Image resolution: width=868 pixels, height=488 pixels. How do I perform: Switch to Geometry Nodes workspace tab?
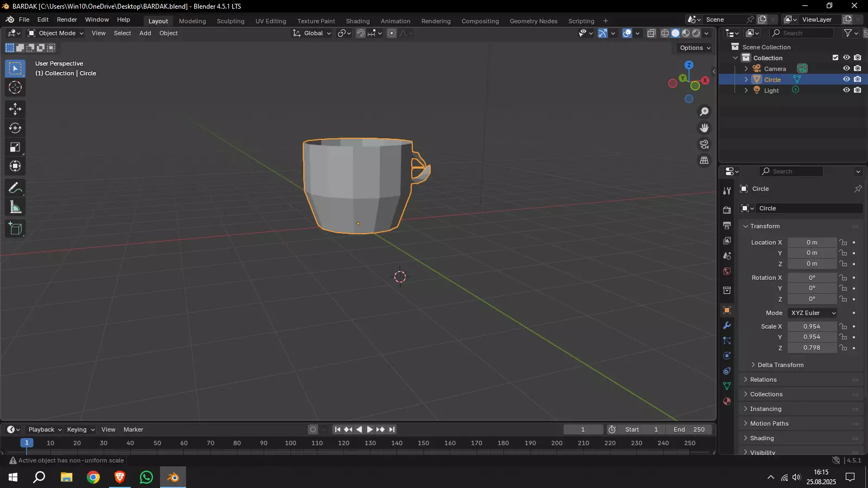533,21
